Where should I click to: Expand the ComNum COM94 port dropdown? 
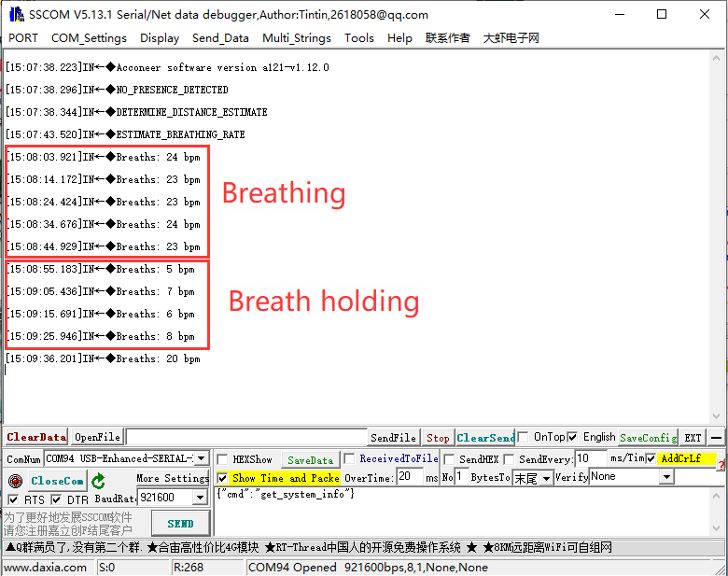tap(201, 459)
